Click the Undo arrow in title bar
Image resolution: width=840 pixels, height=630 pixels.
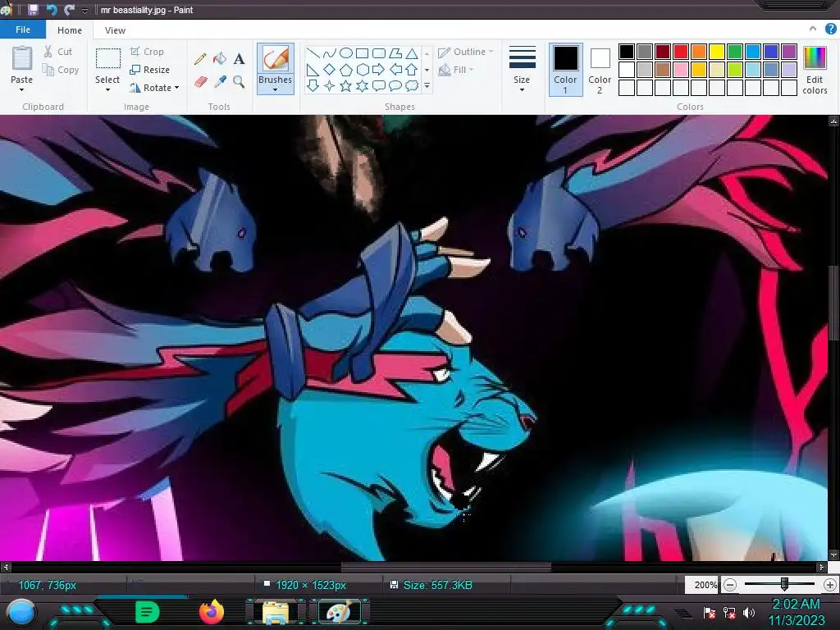[x=52, y=10]
